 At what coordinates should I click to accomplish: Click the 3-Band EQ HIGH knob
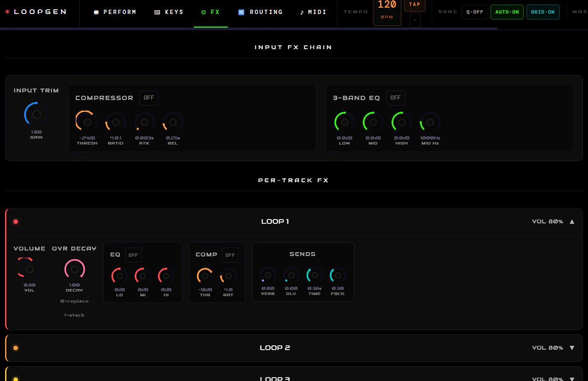pyautogui.click(x=402, y=122)
